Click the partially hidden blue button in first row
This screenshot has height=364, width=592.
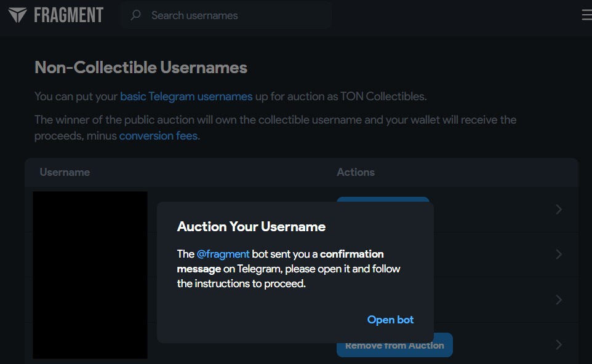coord(382,199)
